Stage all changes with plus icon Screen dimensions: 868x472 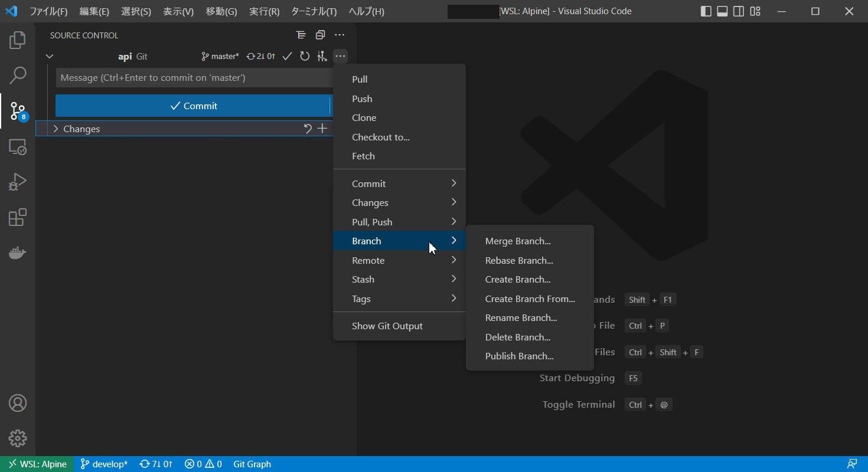pyautogui.click(x=322, y=129)
